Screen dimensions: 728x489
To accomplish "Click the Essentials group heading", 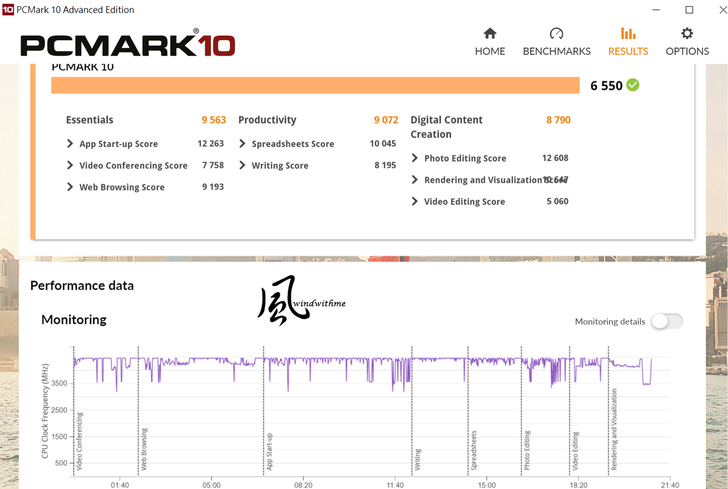I will 90,120.
